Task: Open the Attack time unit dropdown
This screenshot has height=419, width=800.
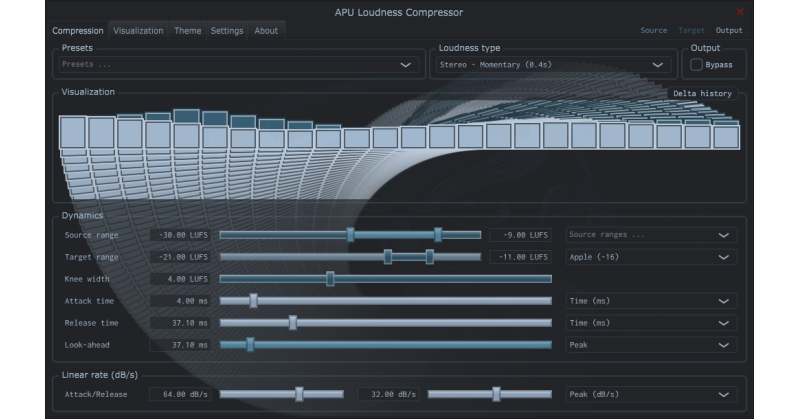Action: pyautogui.click(x=651, y=301)
